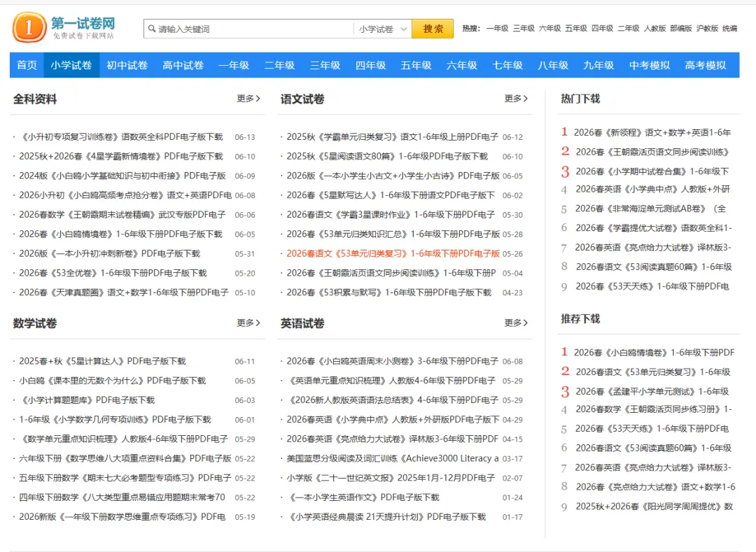Click the magnifier icon in search box

152,29
